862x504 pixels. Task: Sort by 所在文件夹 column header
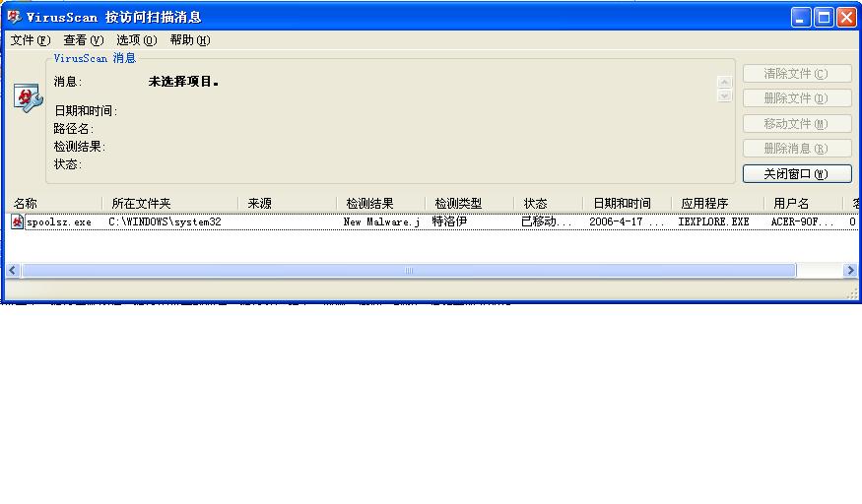[x=170, y=203]
